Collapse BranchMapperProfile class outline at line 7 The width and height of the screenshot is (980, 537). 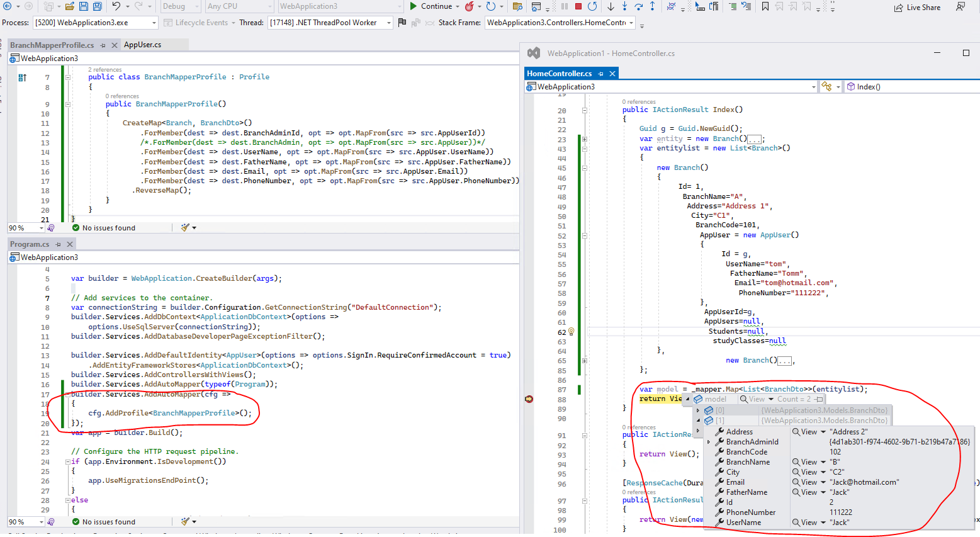(67, 77)
